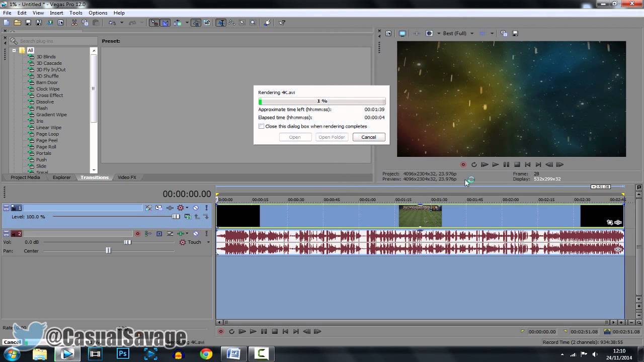
Task: Click Play From Start under the preview
Action: (485, 164)
